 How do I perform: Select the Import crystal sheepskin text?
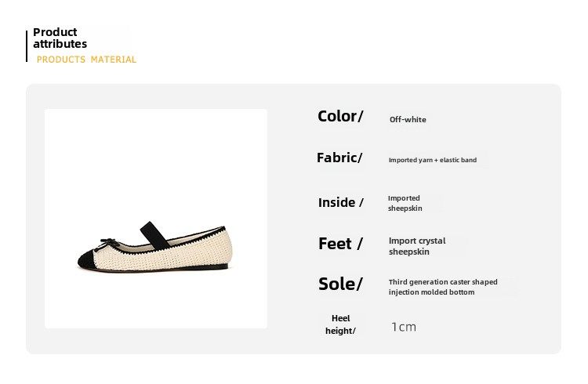(x=417, y=246)
